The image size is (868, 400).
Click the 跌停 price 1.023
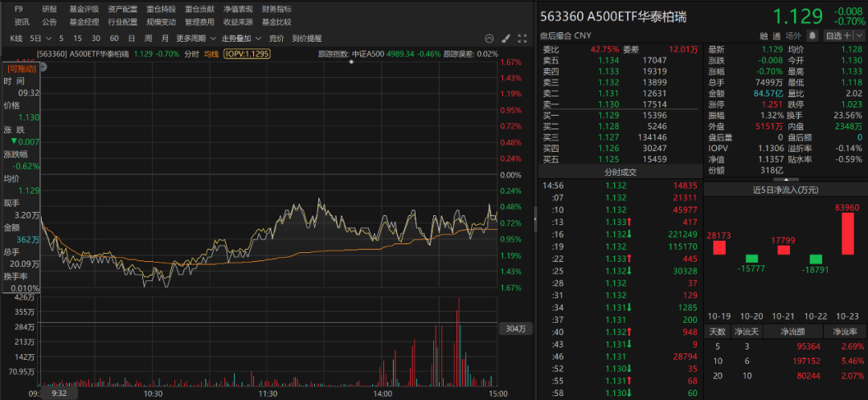coord(851,104)
